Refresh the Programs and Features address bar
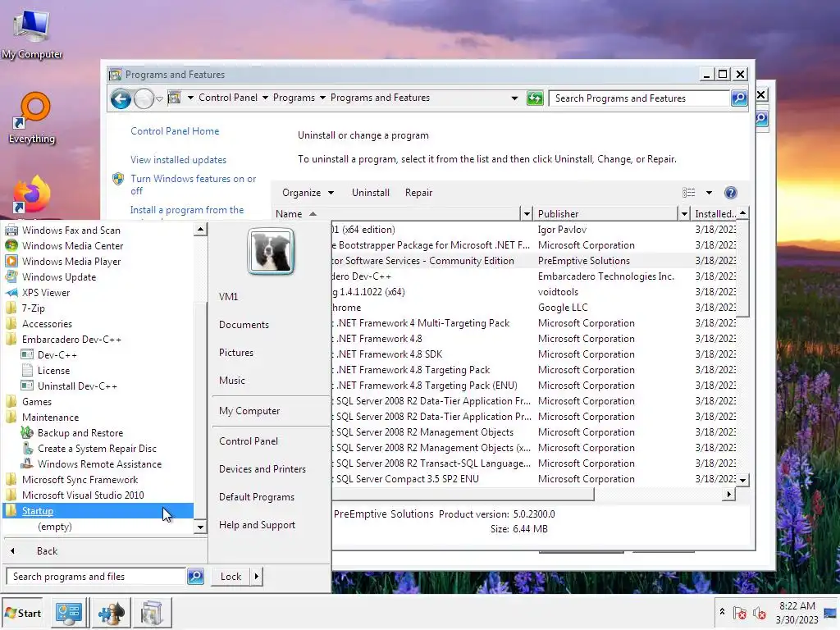The height and width of the screenshot is (630, 840). coord(535,98)
